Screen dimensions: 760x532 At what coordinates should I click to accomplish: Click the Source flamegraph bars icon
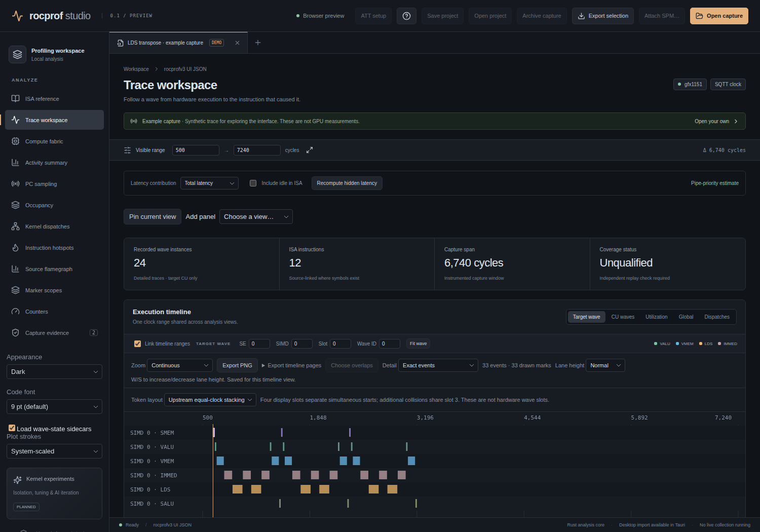pyautogui.click(x=16, y=269)
